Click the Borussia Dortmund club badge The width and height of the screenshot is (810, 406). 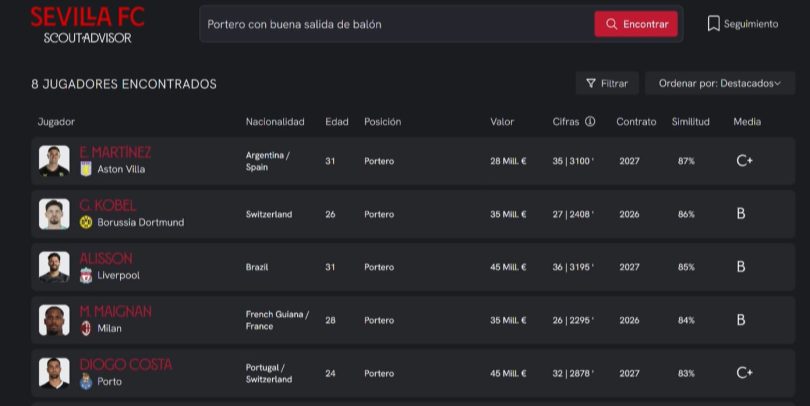[86, 222]
